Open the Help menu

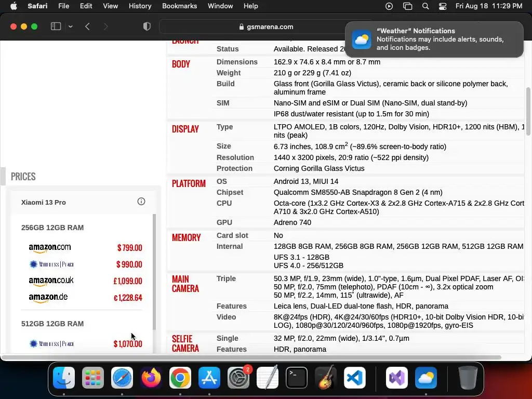coord(251,6)
